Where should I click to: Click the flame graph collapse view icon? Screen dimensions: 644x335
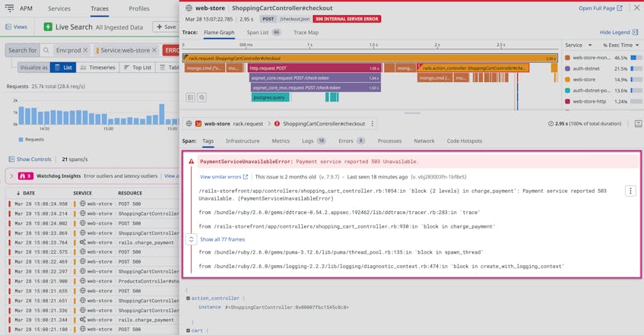pos(191,97)
